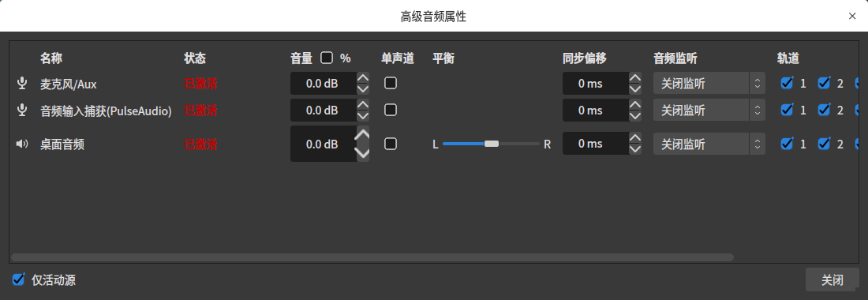The width and height of the screenshot is (868, 300).
Task: Increase 桌面音频 volume with up arrow
Action: [x=363, y=134]
